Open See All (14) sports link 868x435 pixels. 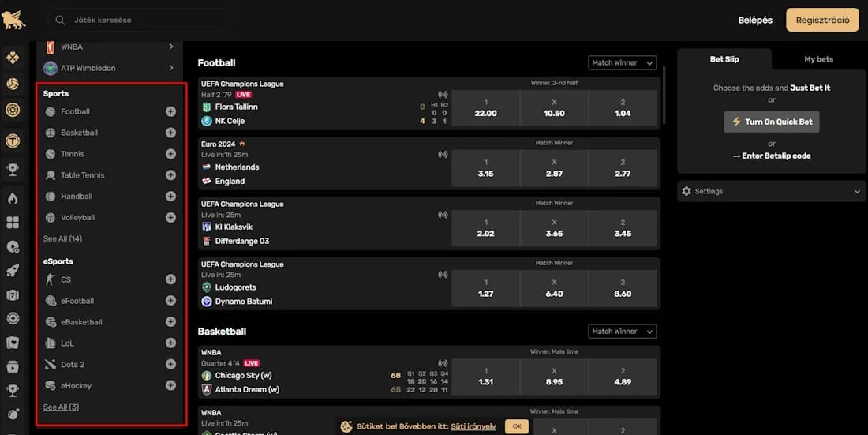[x=62, y=239]
